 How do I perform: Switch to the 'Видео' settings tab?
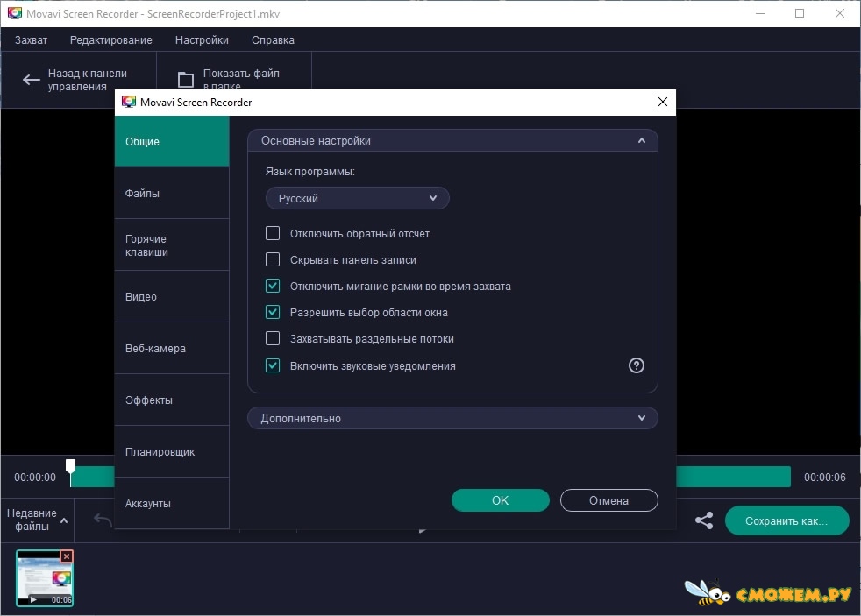pyautogui.click(x=172, y=297)
